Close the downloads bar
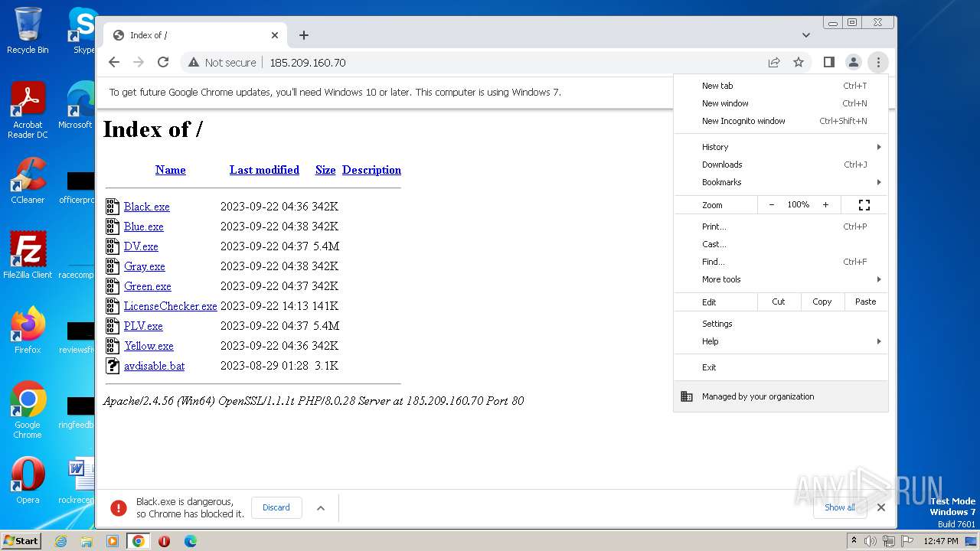This screenshot has height=551, width=980. [x=881, y=507]
